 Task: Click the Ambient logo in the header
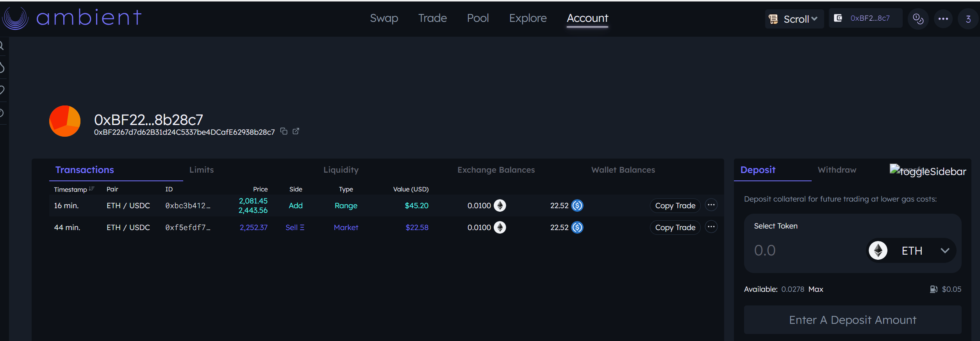72,18
